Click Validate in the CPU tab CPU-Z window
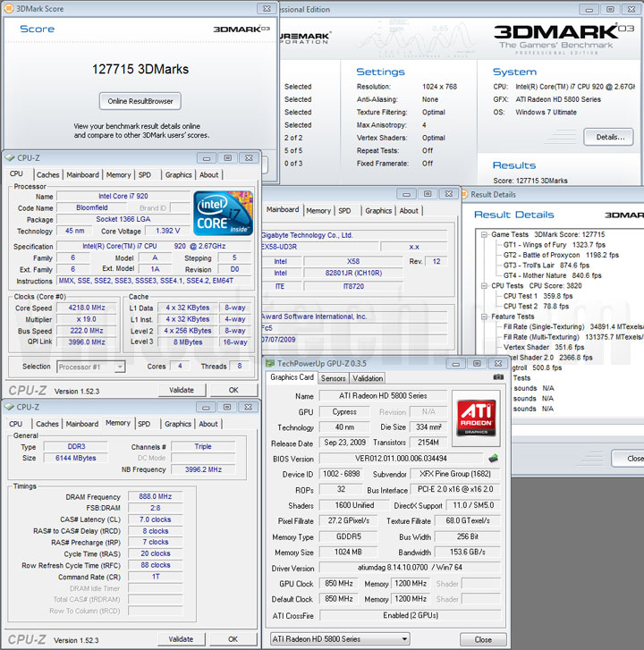 click(182, 390)
